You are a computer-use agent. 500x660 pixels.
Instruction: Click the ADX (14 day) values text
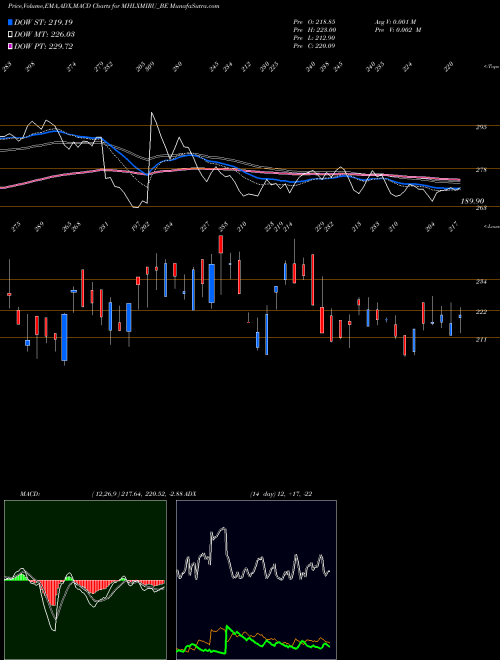point(281,494)
